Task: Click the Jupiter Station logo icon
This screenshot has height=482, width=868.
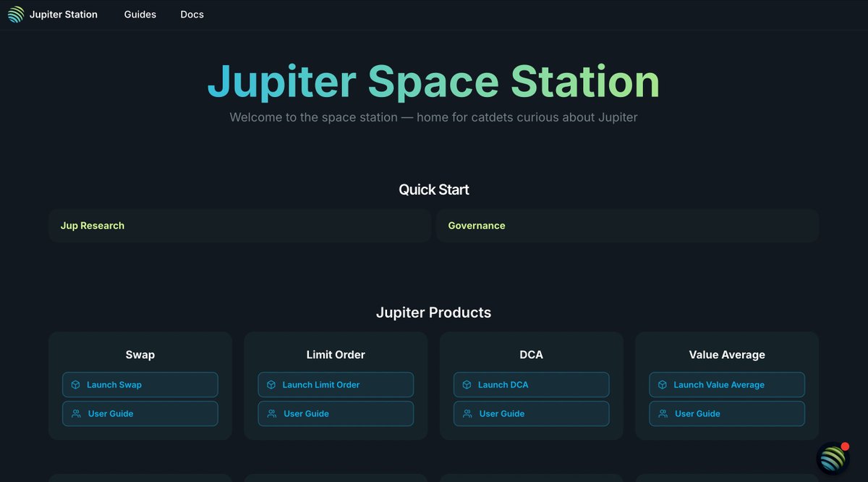Action: (x=16, y=14)
